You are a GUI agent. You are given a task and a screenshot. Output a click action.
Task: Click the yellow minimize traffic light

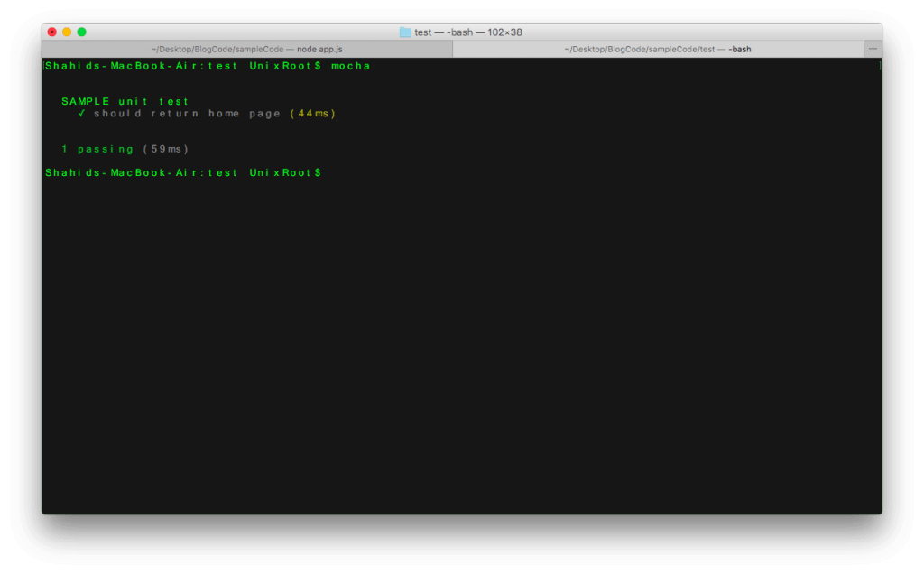(67, 31)
